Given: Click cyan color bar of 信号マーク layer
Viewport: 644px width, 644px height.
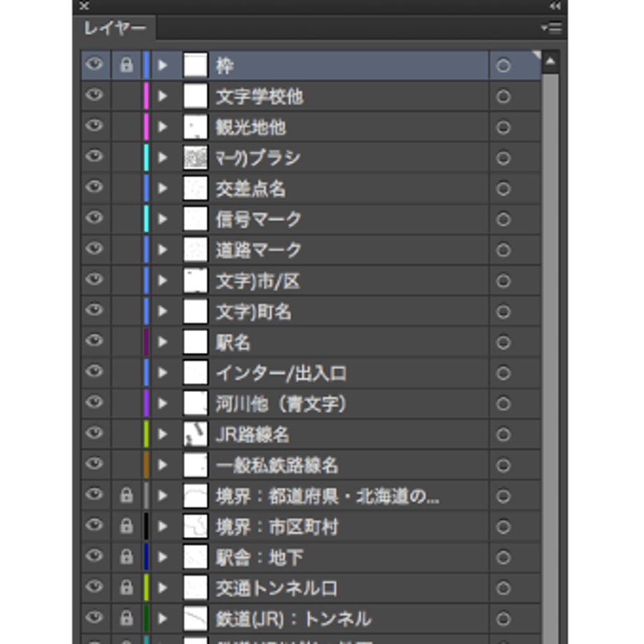Looking at the screenshot, I should click(x=146, y=219).
